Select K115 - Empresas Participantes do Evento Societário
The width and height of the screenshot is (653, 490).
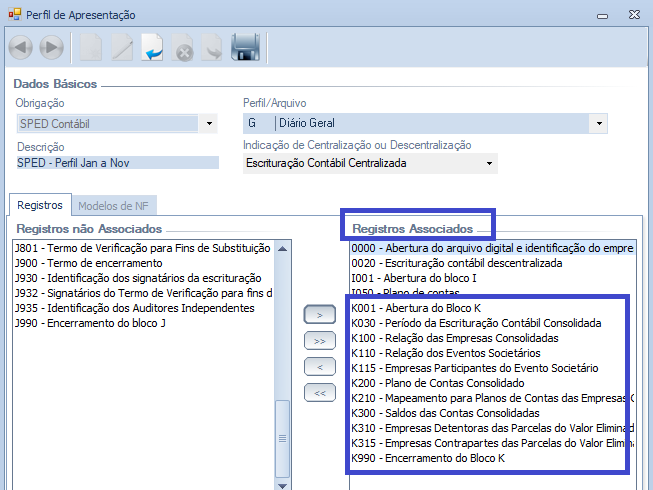pos(493,368)
